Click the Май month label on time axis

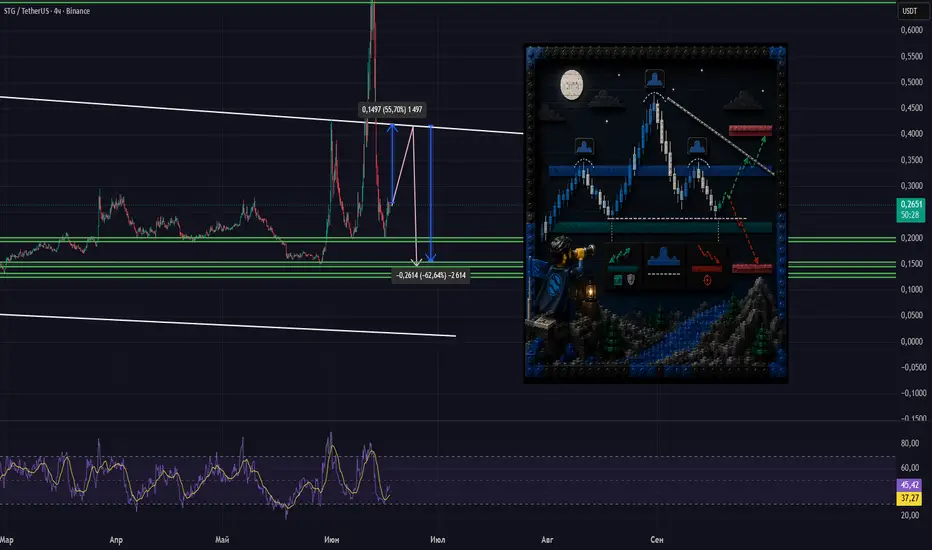pos(222,540)
